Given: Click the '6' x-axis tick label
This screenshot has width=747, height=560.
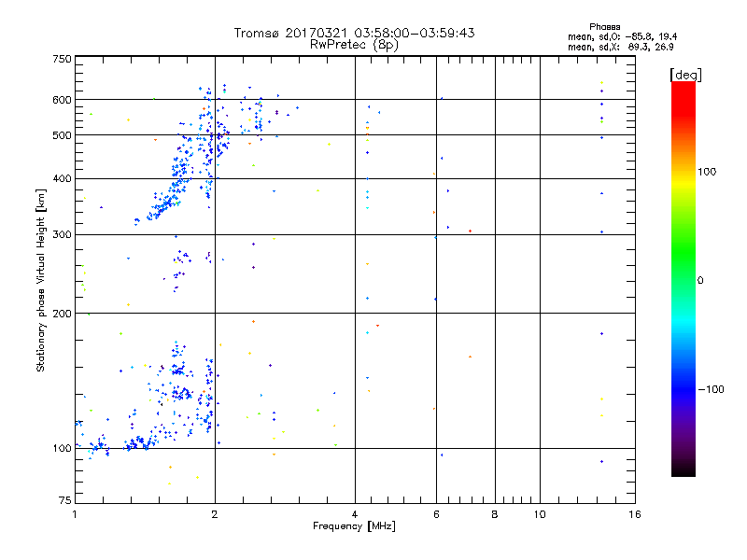Looking at the screenshot, I should (x=436, y=514).
